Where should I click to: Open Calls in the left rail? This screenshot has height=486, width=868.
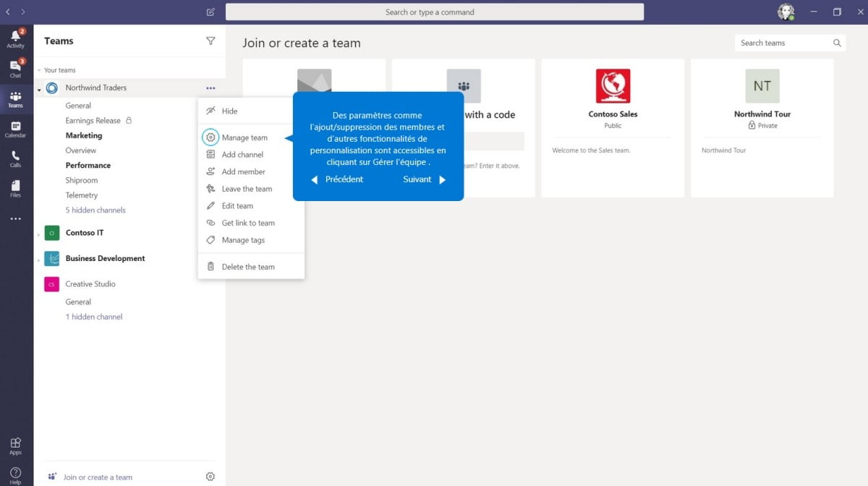click(15, 159)
